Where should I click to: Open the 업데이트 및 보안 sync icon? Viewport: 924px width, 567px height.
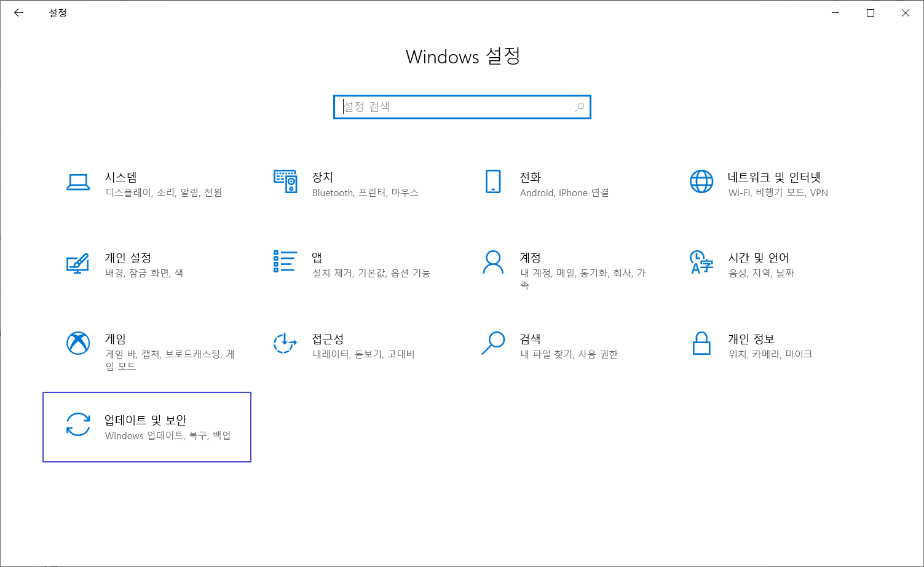(78, 424)
